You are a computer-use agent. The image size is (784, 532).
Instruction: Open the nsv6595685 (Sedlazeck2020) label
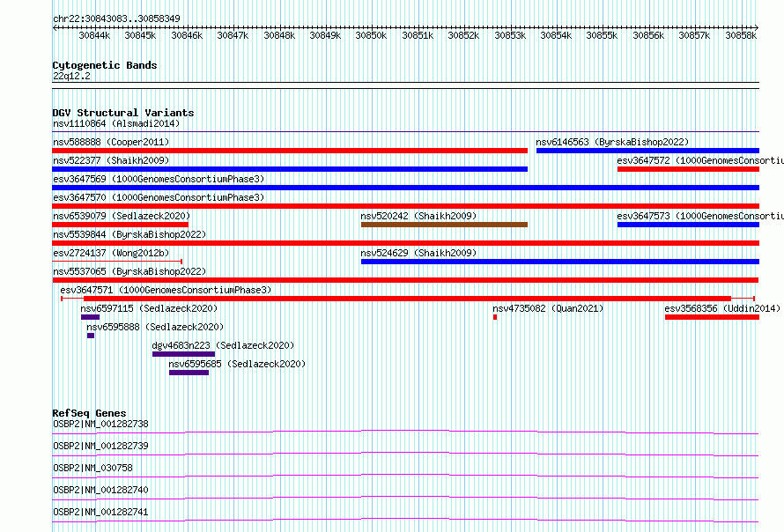(x=237, y=364)
